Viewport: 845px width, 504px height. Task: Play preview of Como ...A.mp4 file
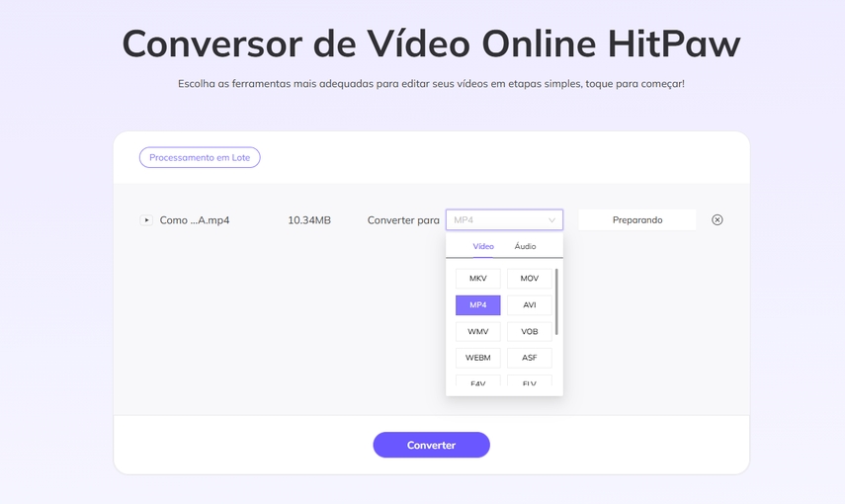coord(146,220)
